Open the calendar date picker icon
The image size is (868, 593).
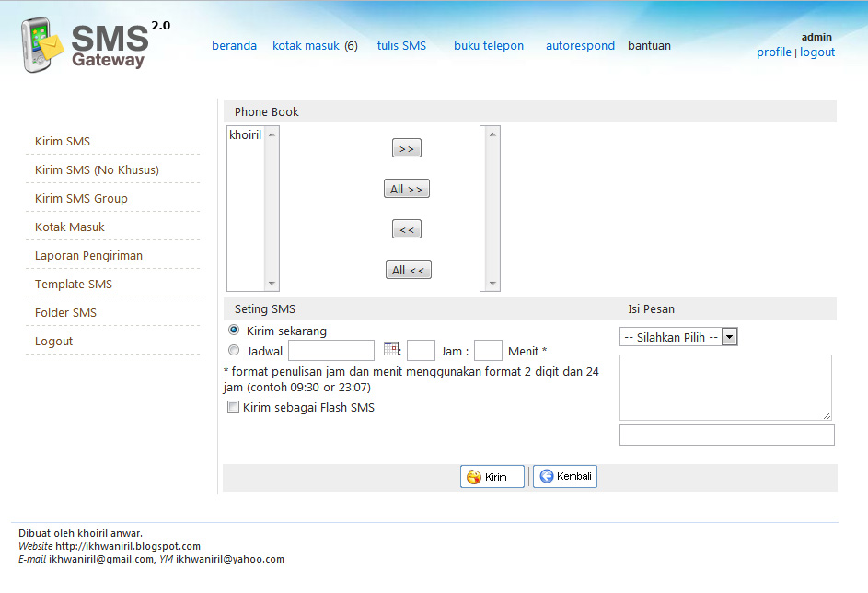[x=391, y=349]
